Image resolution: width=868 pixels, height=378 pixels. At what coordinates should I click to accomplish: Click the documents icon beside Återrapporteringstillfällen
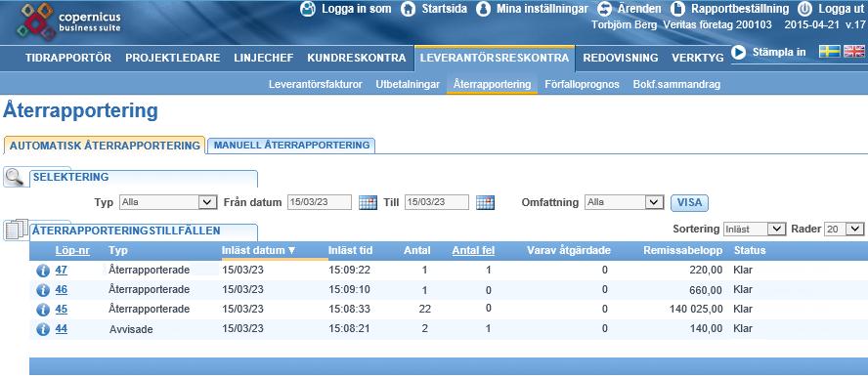(16, 230)
